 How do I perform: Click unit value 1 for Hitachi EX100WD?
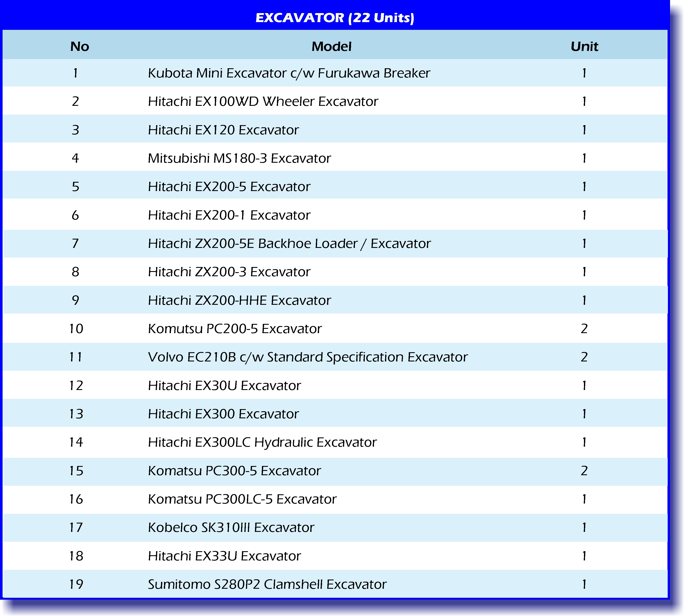[584, 101]
